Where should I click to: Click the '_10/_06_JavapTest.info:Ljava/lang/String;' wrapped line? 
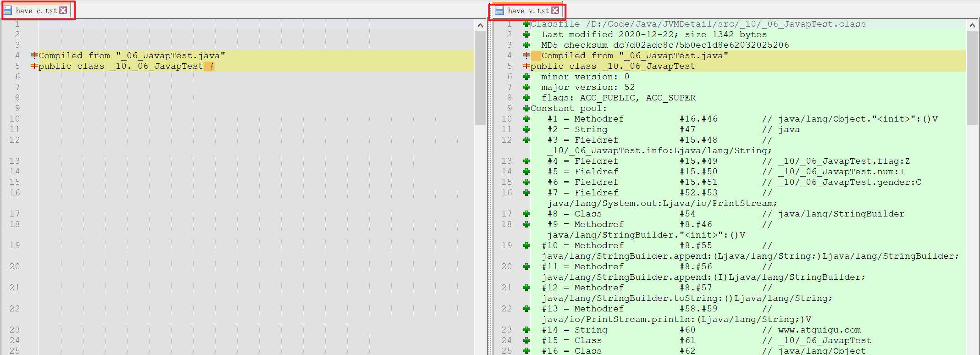point(659,150)
